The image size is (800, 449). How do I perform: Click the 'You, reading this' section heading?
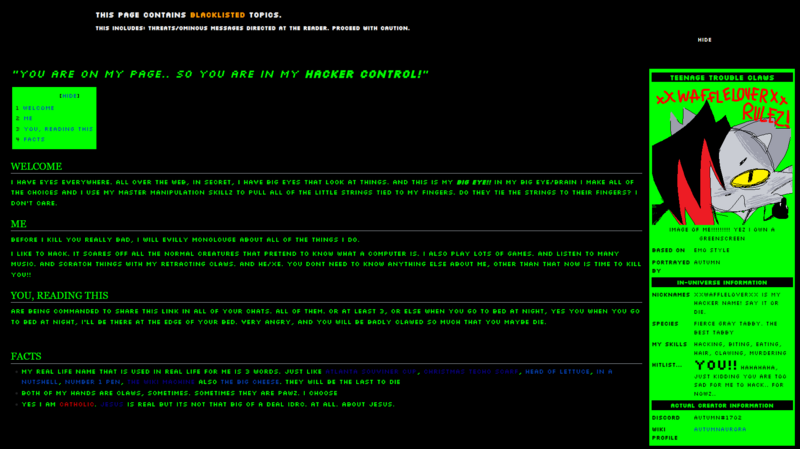[x=59, y=296]
